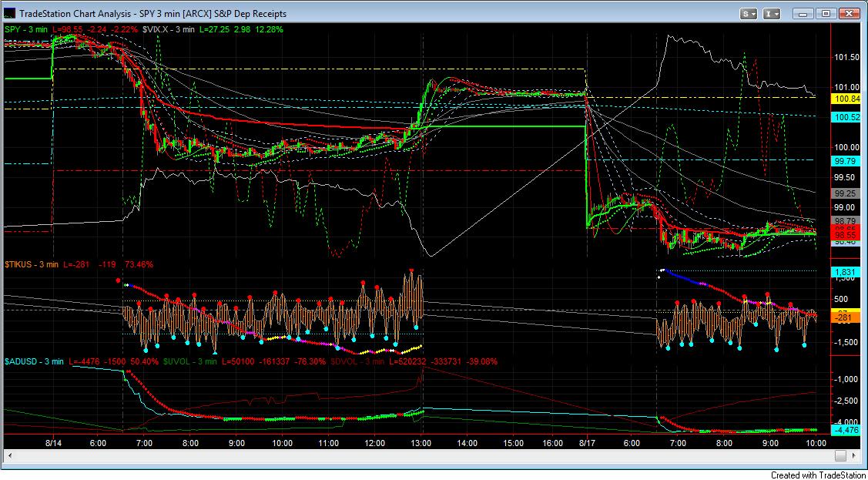The image size is (868, 480).
Task: Click the 15:00 label on the time axis
Action: tap(514, 444)
